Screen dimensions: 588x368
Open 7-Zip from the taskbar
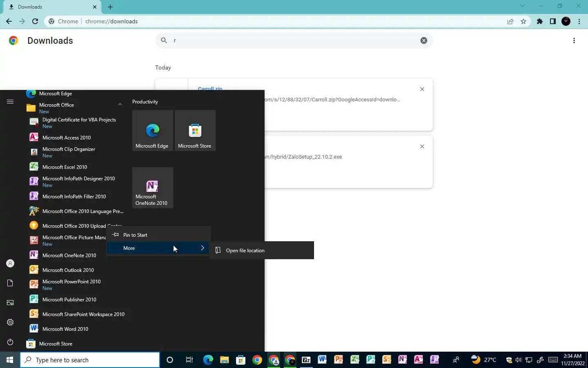tap(306, 360)
